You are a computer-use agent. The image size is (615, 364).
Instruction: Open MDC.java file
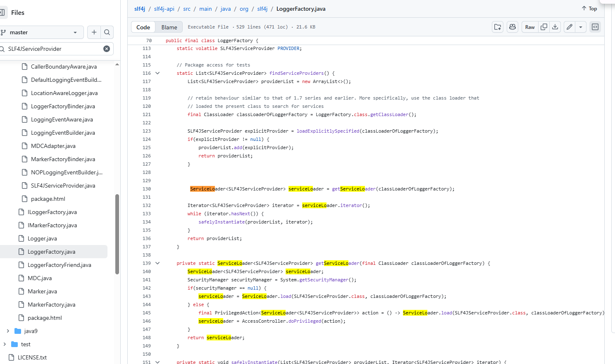tap(40, 278)
